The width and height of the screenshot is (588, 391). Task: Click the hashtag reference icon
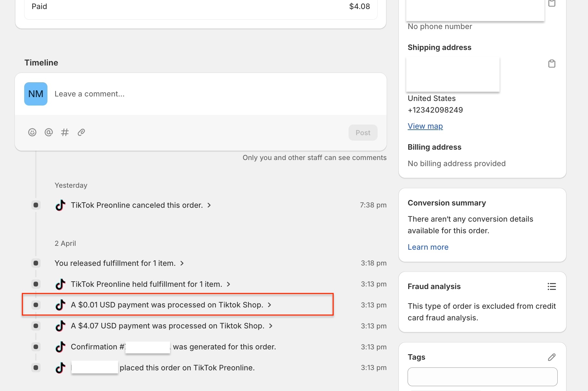65,132
